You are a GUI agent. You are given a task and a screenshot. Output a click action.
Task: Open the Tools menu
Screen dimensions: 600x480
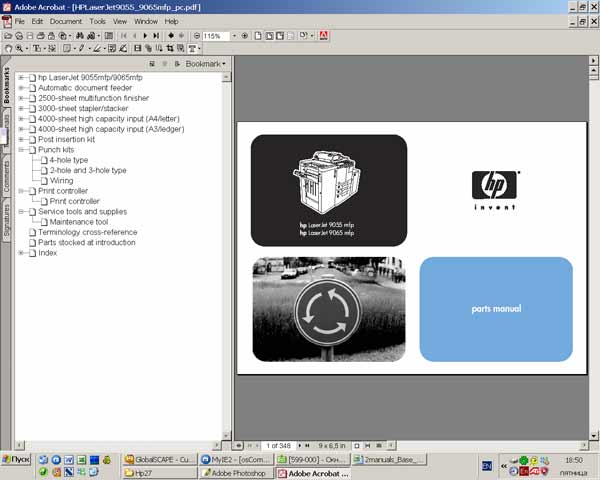(x=98, y=21)
